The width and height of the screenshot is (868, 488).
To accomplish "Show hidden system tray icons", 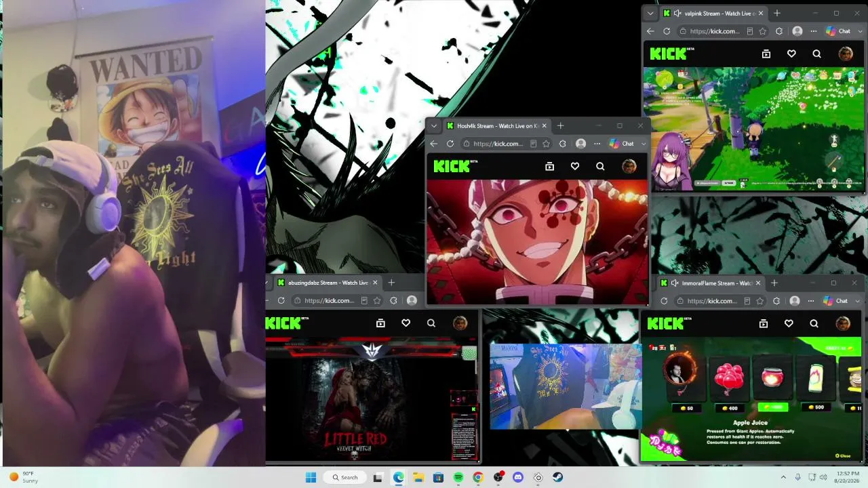I will click(783, 477).
